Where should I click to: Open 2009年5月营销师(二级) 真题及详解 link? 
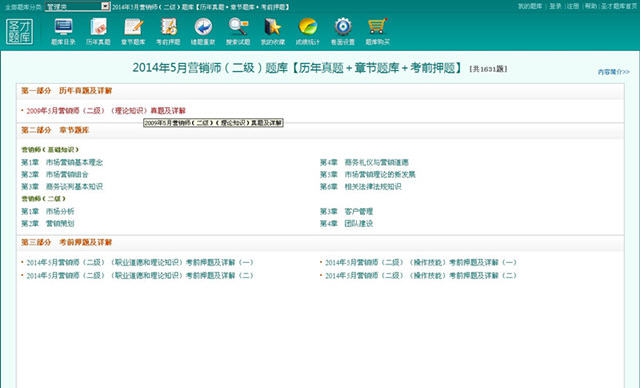pos(106,111)
